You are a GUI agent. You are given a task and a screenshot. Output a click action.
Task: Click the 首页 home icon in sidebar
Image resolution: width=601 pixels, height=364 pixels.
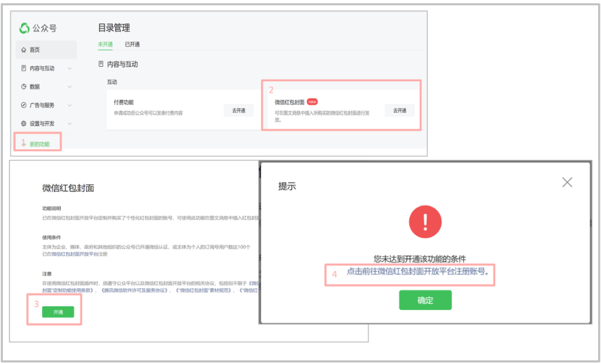click(24, 50)
